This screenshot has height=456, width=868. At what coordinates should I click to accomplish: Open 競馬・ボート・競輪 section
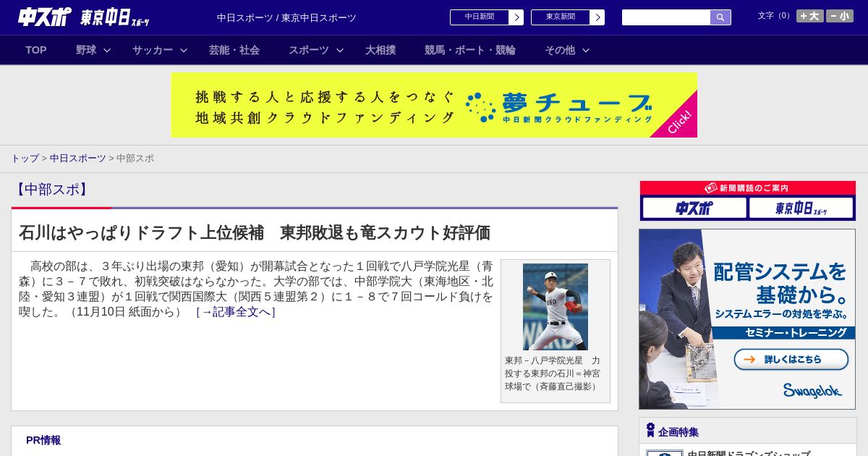click(470, 50)
